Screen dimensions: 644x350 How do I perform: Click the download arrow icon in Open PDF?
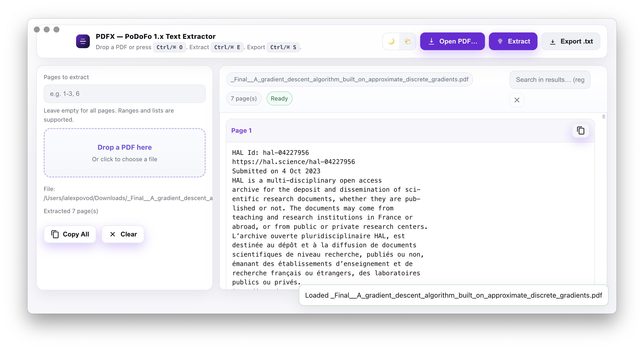point(431,41)
